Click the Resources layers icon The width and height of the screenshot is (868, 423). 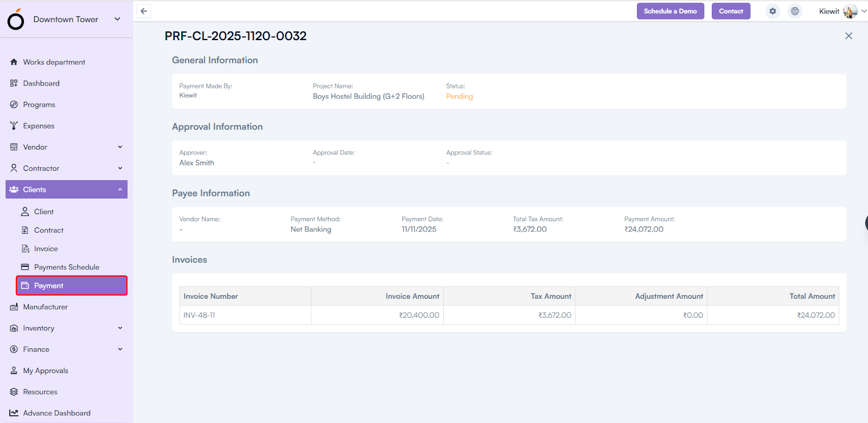tap(14, 392)
